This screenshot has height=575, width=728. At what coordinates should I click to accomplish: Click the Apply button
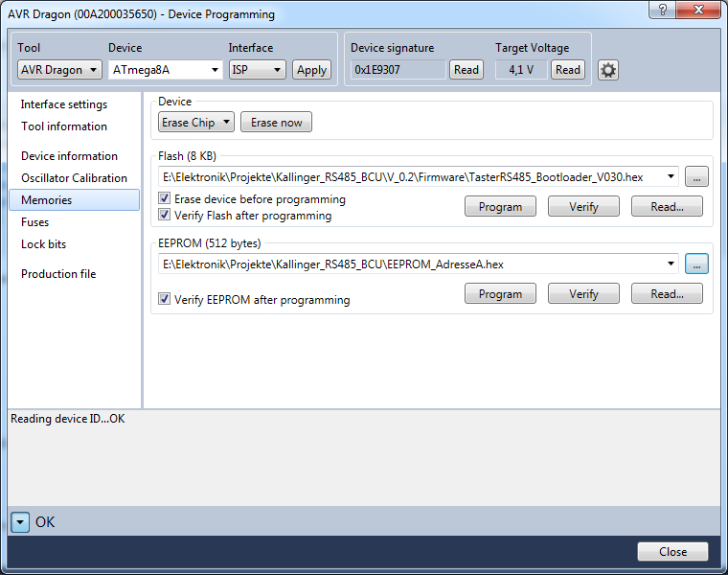311,70
